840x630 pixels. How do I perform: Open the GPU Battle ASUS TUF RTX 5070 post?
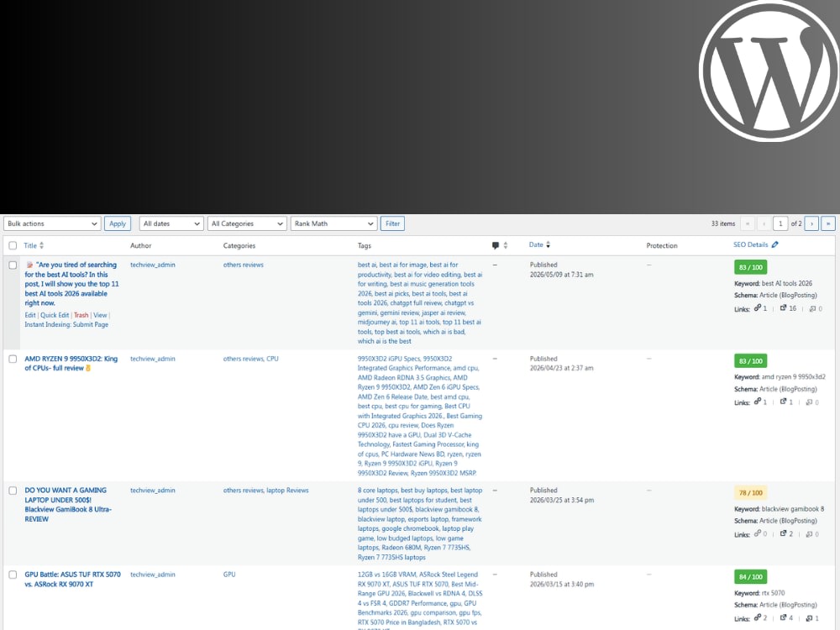[72, 579]
